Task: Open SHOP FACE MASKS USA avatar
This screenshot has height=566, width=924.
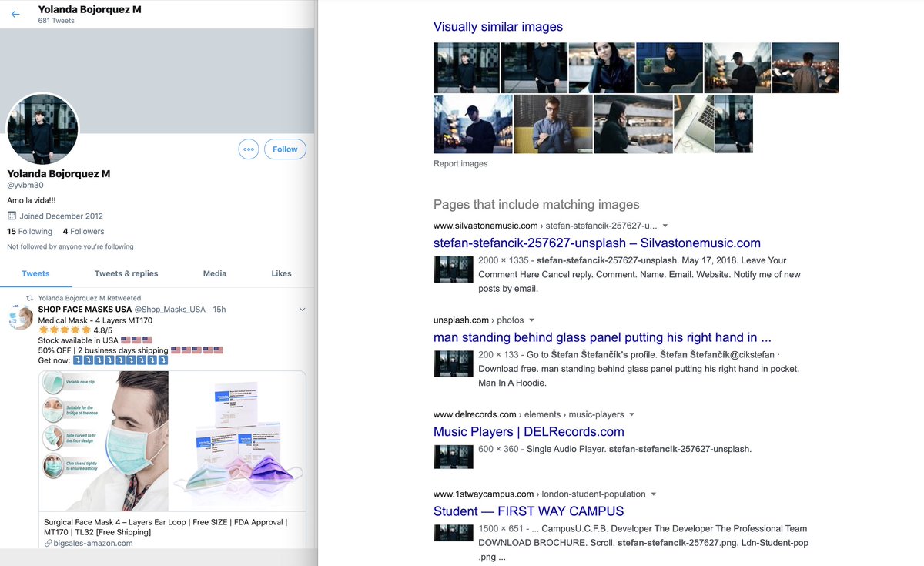Action: [20, 317]
